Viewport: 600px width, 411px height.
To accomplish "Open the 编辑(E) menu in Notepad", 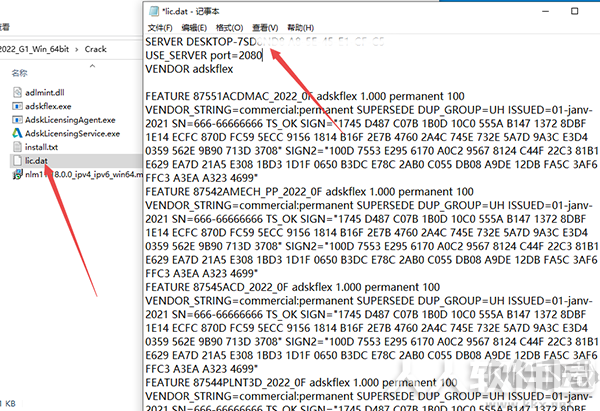I will click(194, 28).
